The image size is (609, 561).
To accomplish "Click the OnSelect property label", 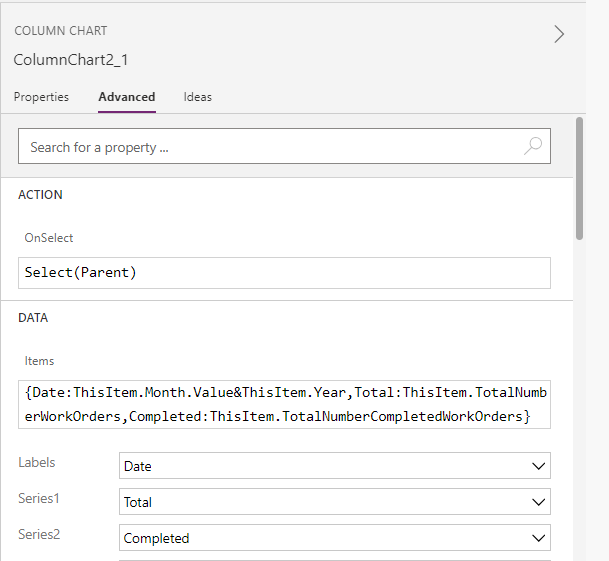I will [x=49, y=238].
